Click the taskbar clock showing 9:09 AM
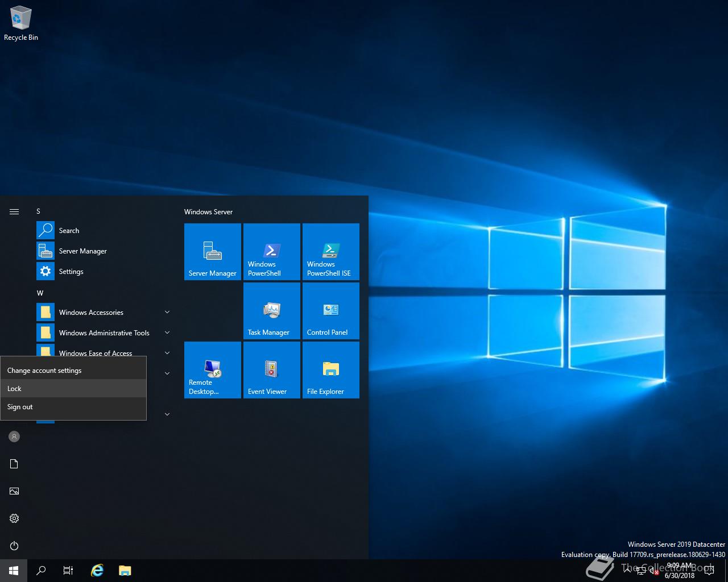This screenshot has width=728, height=582. [x=680, y=571]
